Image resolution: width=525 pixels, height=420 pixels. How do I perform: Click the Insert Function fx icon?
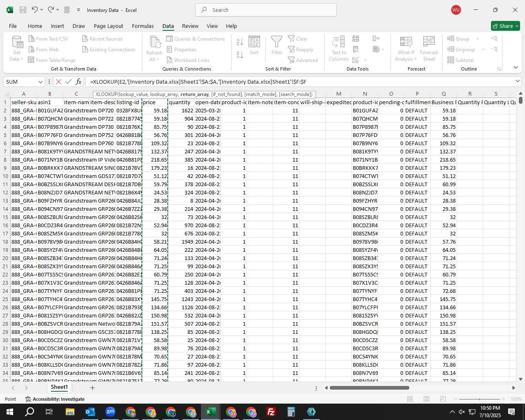pyautogui.click(x=79, y=82)
